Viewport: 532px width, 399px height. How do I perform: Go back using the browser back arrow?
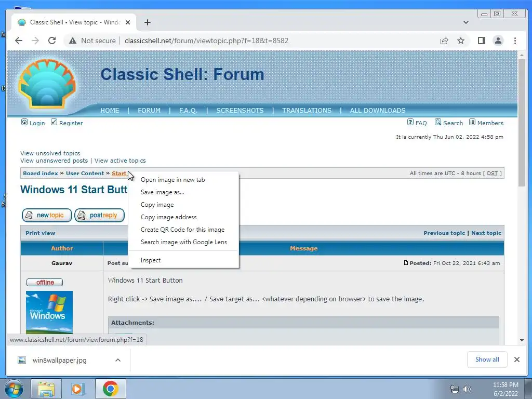tap(19, 41)
